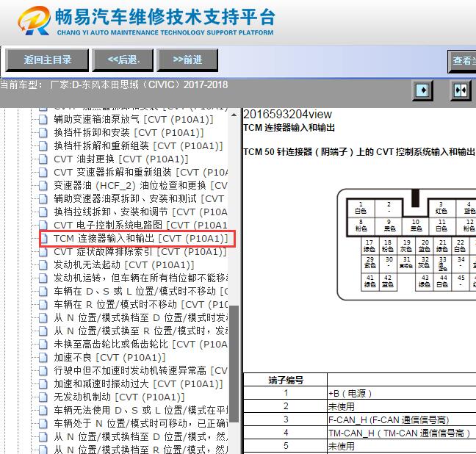Click the tree panel scrollbar thumb
The width and height of the screenshot is (476, 454).
coord(234,364)
